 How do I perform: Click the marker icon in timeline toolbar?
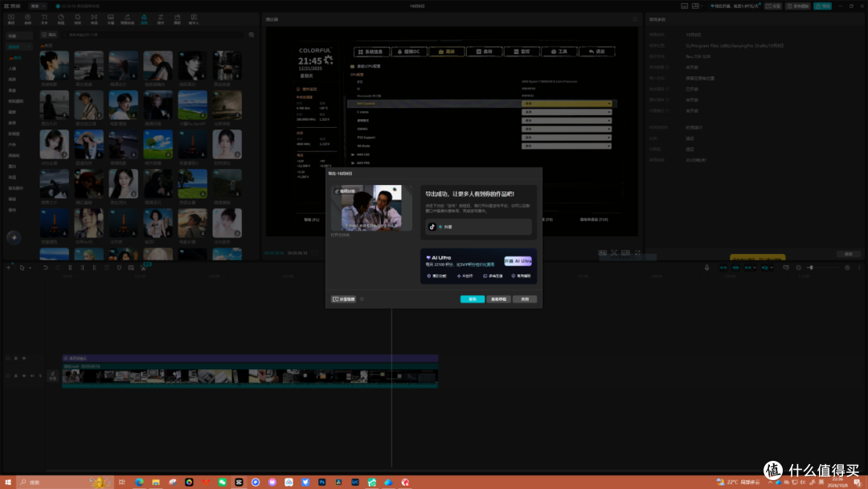[x=119, y=268]
